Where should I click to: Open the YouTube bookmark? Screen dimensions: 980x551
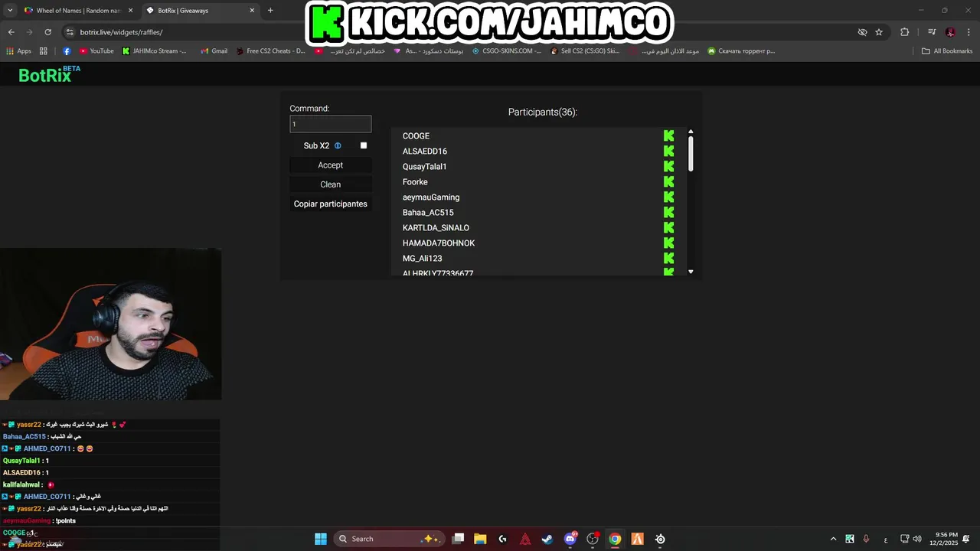(x=96, y=51)
